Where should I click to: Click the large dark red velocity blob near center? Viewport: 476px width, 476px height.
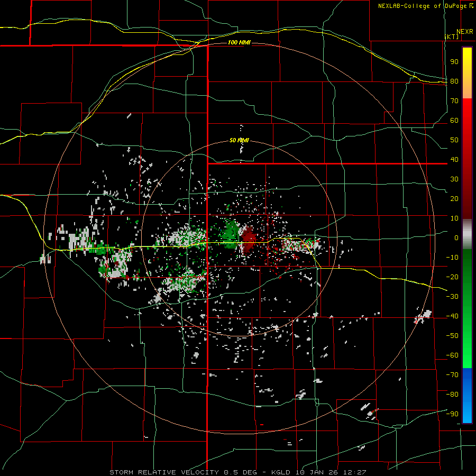tap(249, 239)
